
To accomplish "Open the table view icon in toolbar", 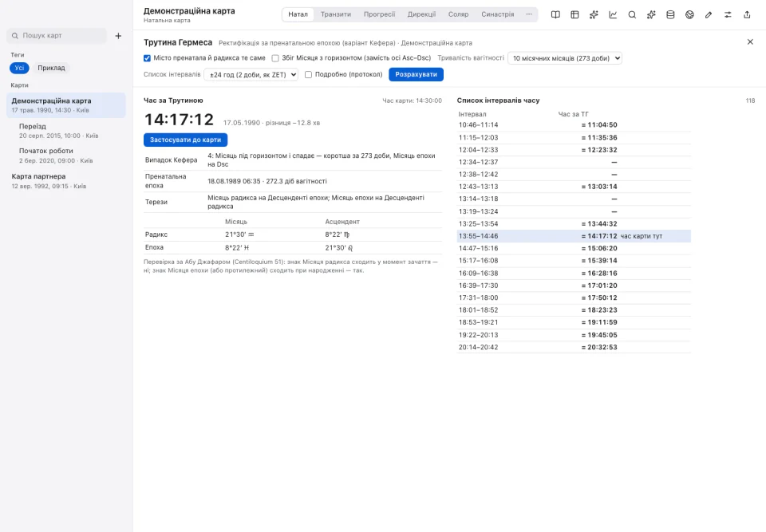I will click(x=574, y=14).
